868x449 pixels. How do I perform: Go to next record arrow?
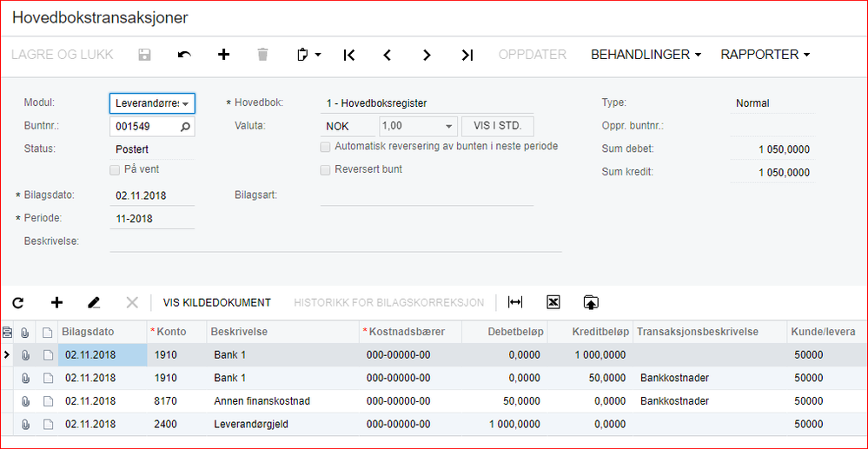pos(427,55)
